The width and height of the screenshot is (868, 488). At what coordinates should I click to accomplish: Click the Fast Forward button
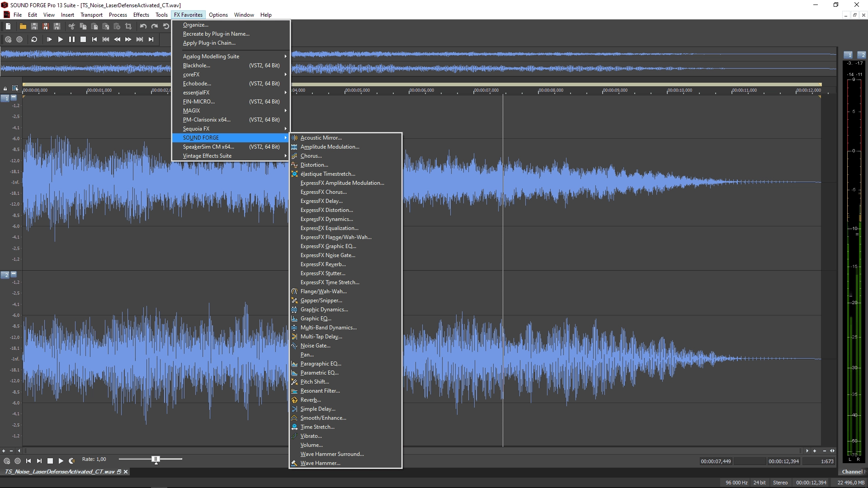128,39
